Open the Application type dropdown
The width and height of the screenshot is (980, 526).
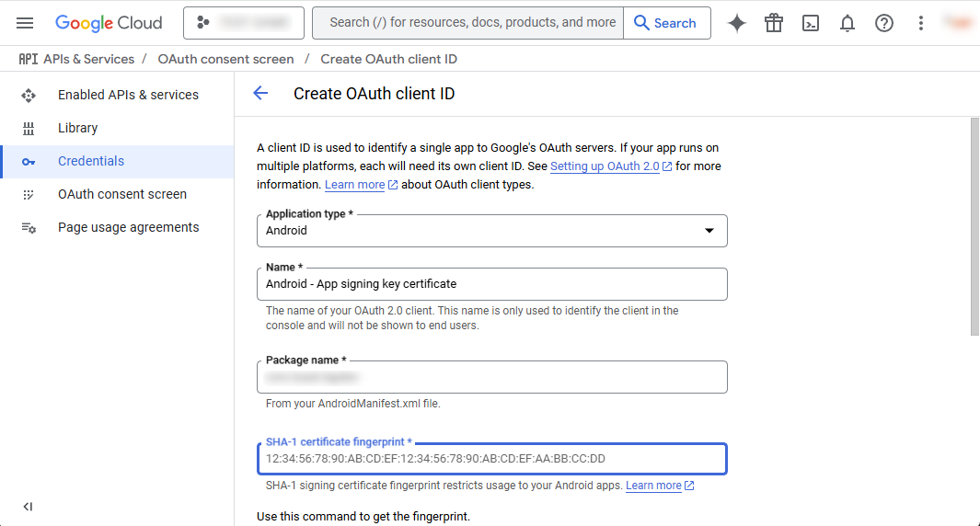pyautogui.click(x=492, y=231)
